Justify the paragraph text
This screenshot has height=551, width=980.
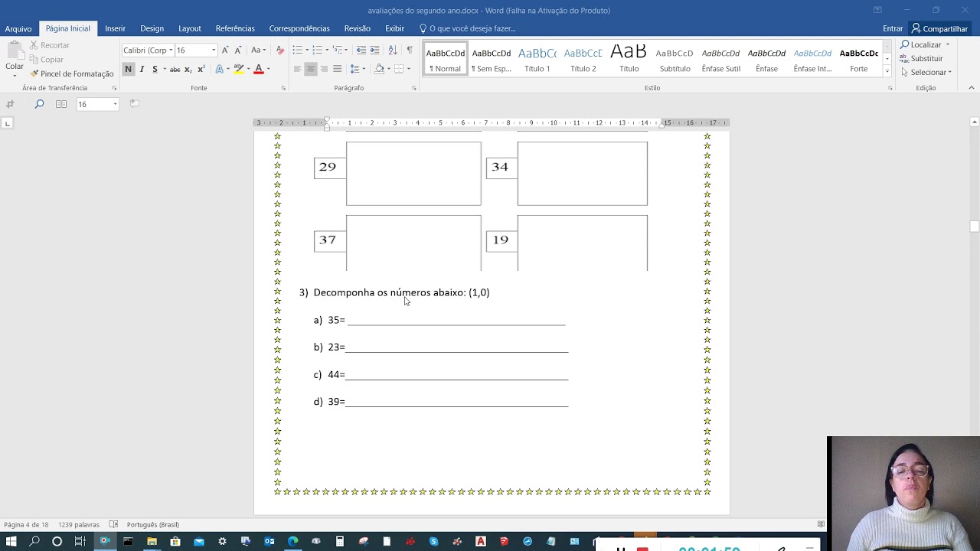[338, 69]
